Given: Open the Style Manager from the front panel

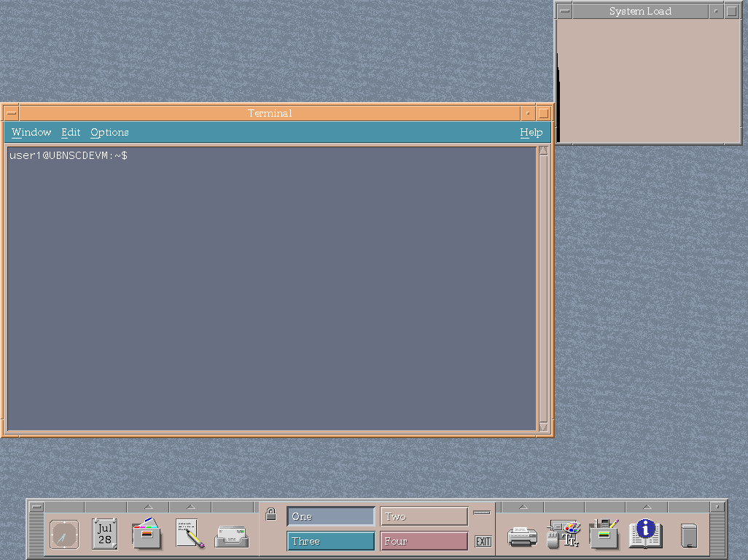Looking at the screenshot, I should (x=564, y=534).
